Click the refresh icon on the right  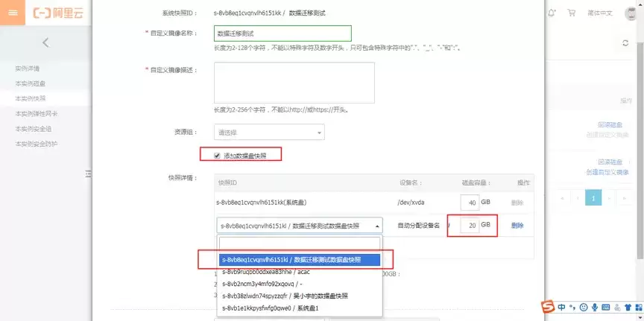click(625, 43)
